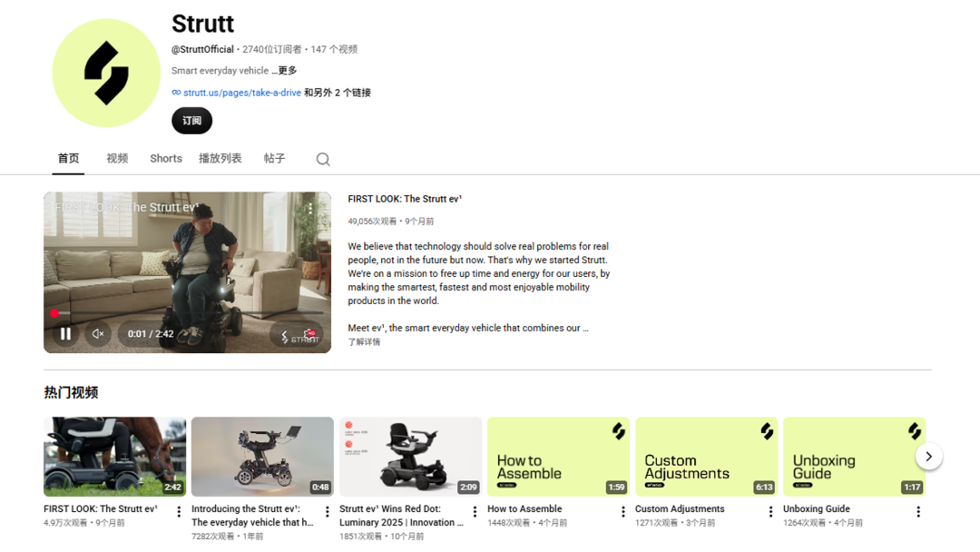This screenshot has width=980, height=552.
Task: Seek using the featured video progress bar
Action: point(188,313)
